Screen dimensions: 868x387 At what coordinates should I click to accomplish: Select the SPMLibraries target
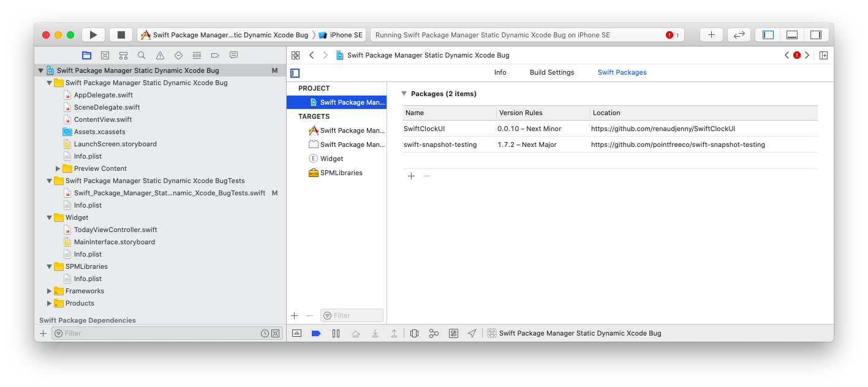click(x=336, y=173)
